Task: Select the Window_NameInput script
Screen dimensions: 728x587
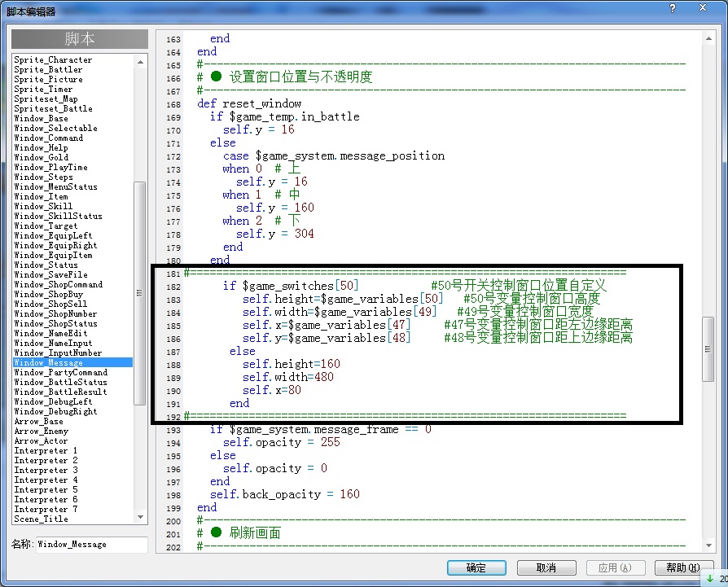Action: point(54,343)
